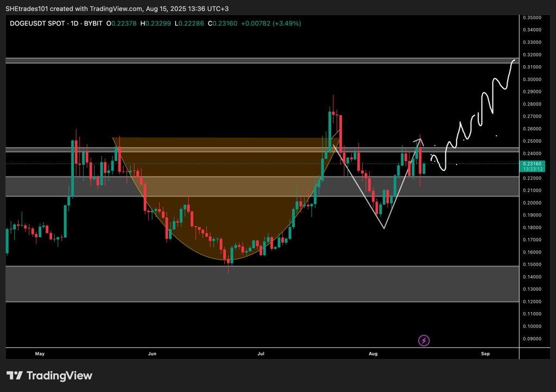The width and height of the screenshot is (556, 392).
Task: Click the 0.20000 price axis label
Action: [x=532, y=203]
